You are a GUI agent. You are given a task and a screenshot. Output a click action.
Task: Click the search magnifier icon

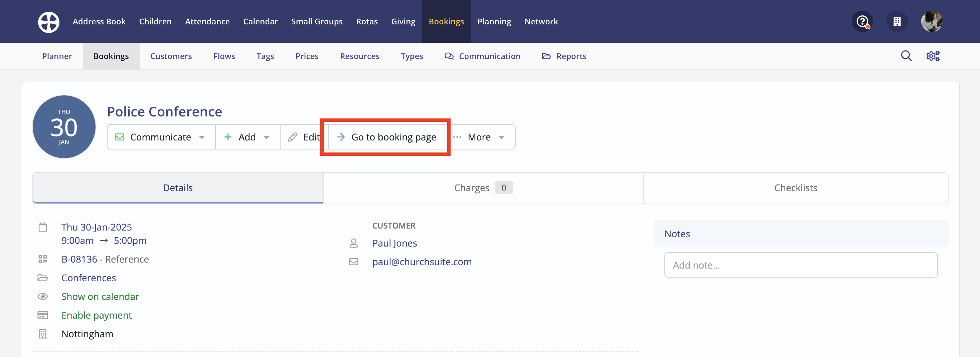906,56
